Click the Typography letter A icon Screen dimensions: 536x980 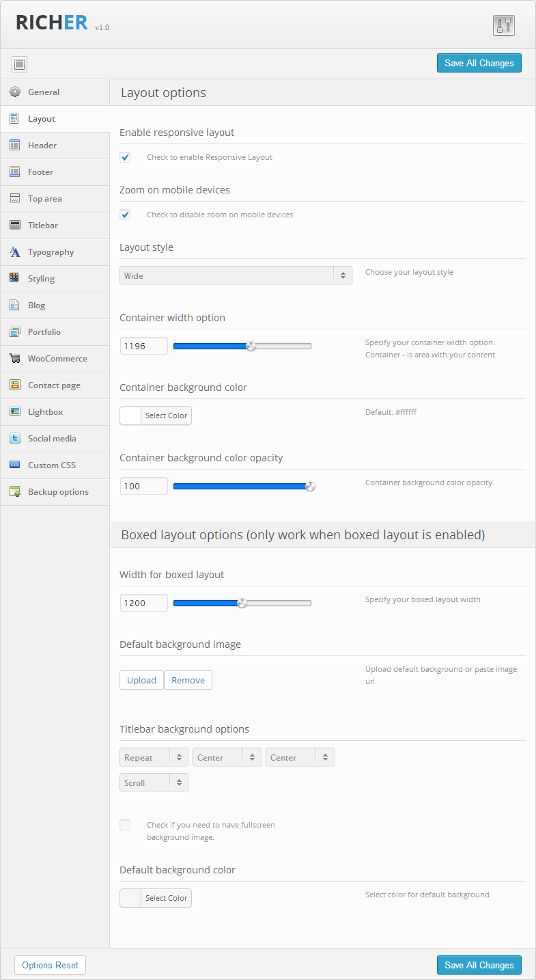click(x=14, y=252)
